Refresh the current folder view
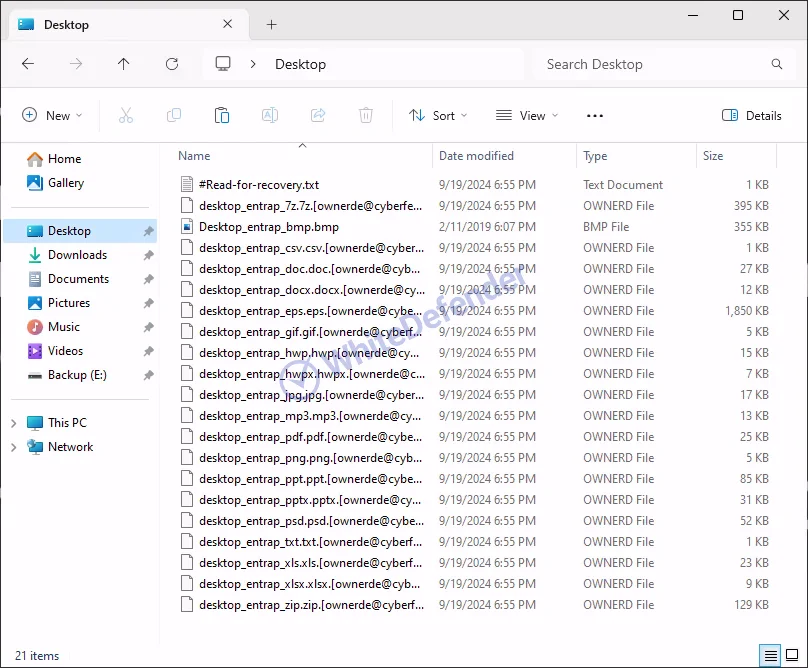The width and height of the screenshot is (808, 668). point(172,64)
